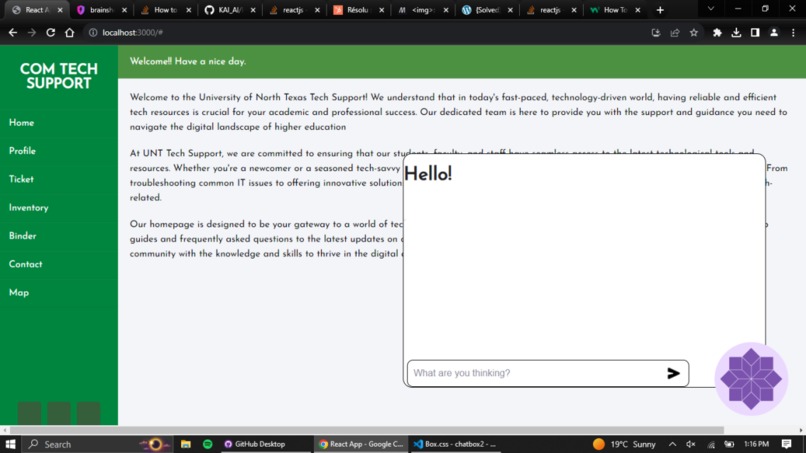Open the Profile sidebar link

[22, 151]
